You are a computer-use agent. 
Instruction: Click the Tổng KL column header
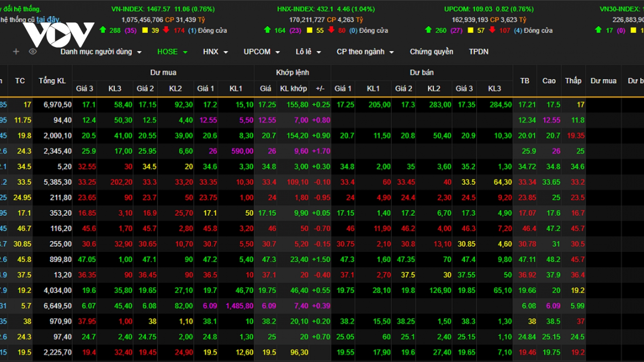coord(52,80)
